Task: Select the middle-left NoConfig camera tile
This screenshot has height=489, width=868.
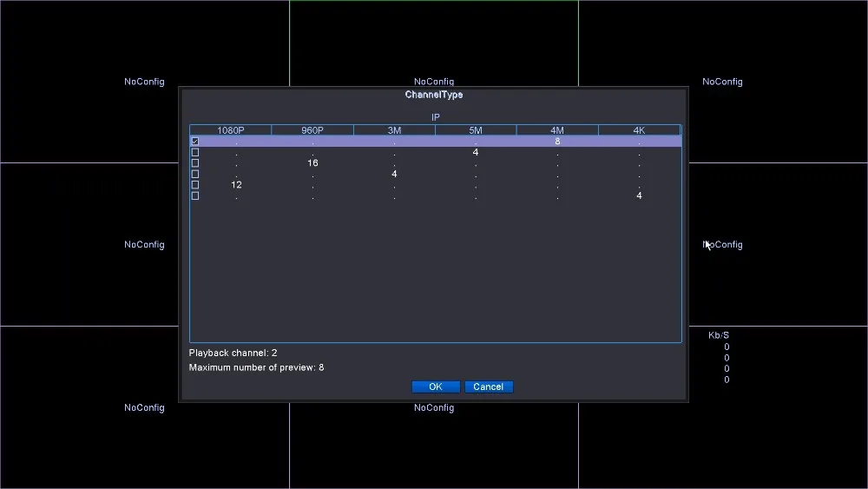Action: [144, 244]
